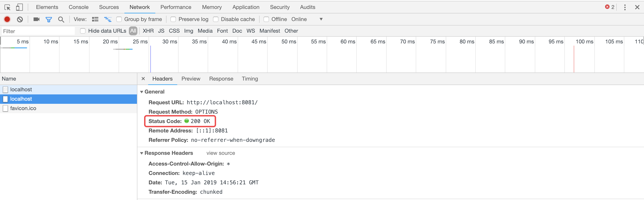
Task: Focus the Filter text field
Action: coord(38,31)
